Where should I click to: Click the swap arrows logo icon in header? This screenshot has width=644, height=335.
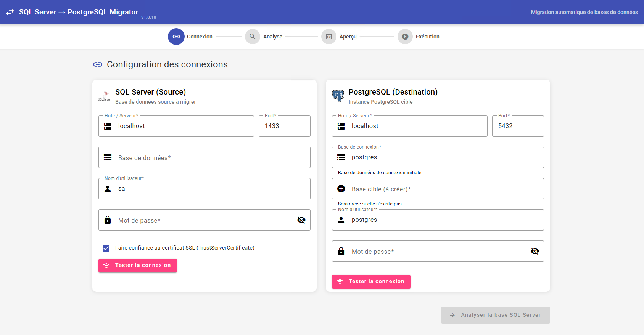10,12
